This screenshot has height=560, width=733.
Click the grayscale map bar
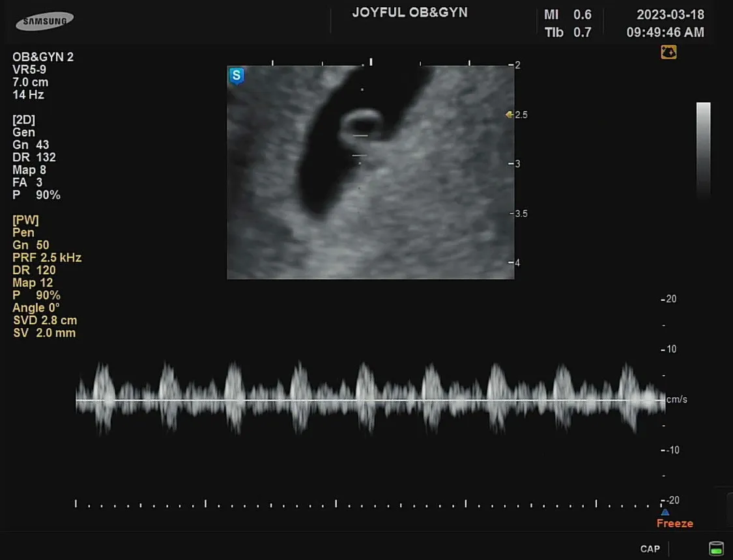pyautogui.click(x=703, y=152)
